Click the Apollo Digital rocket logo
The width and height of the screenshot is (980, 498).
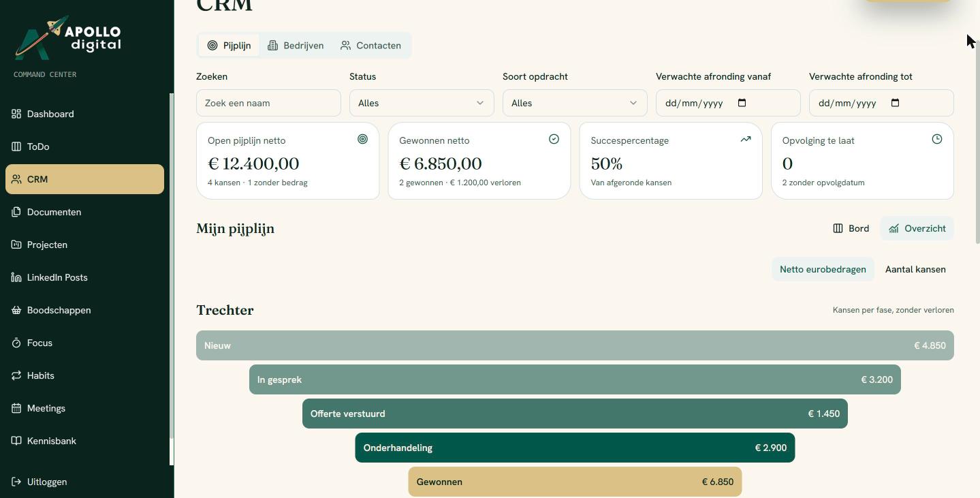click(x=67, y=38)
